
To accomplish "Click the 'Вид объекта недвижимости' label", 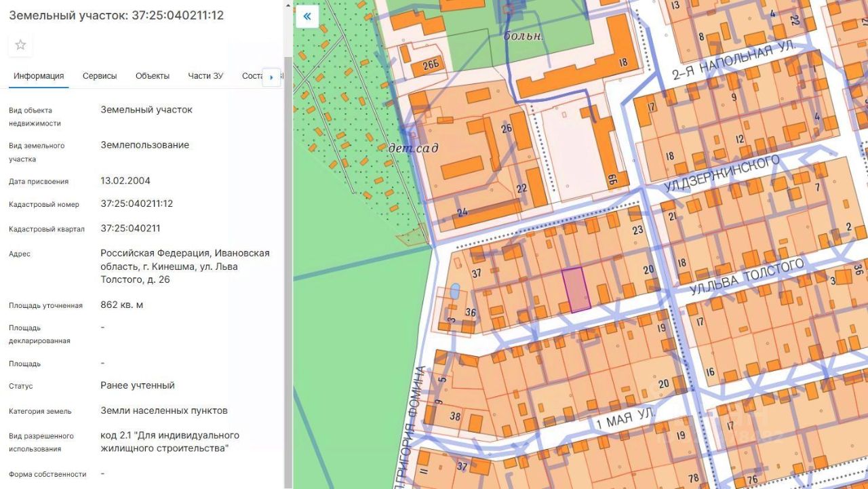I will pos(35,117).
